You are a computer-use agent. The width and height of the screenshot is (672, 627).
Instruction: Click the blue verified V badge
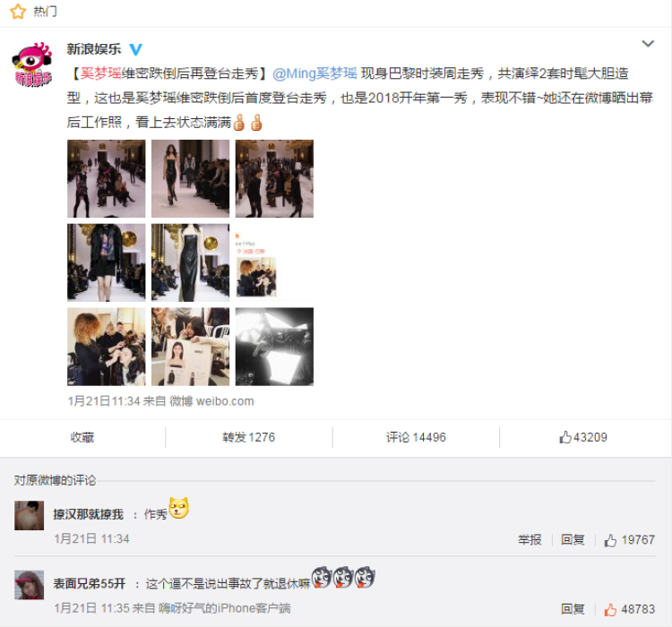(135, 49)
